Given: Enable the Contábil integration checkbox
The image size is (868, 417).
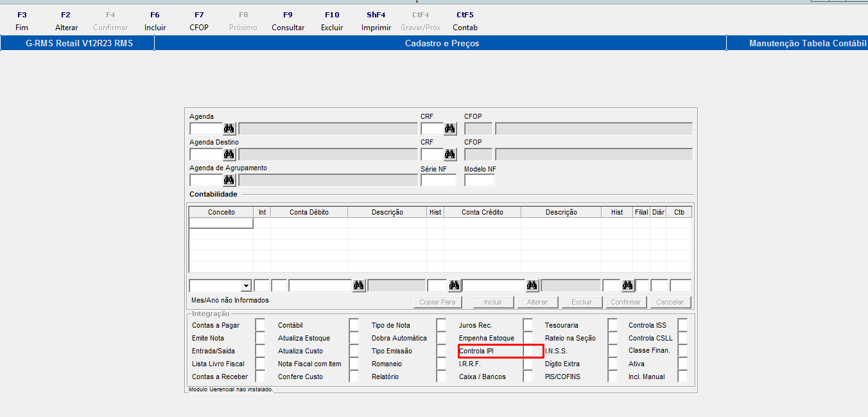Looking at the screenshot, I should click(354, 325).
